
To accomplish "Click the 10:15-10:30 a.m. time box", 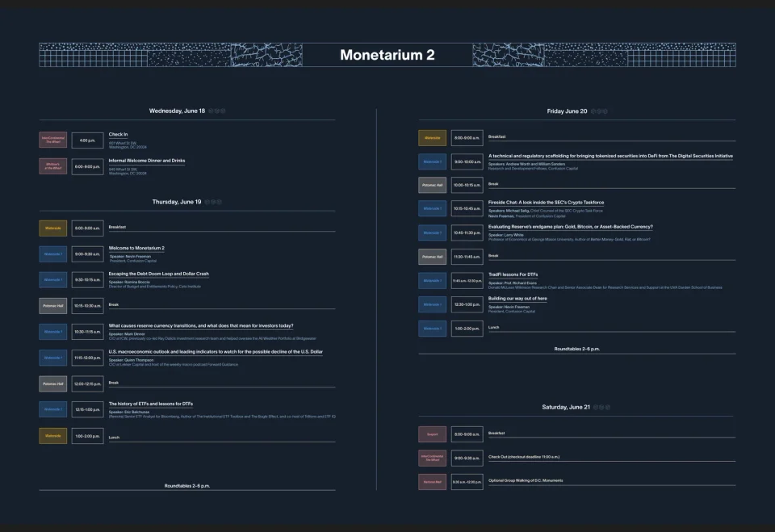I will click(87, 306).
